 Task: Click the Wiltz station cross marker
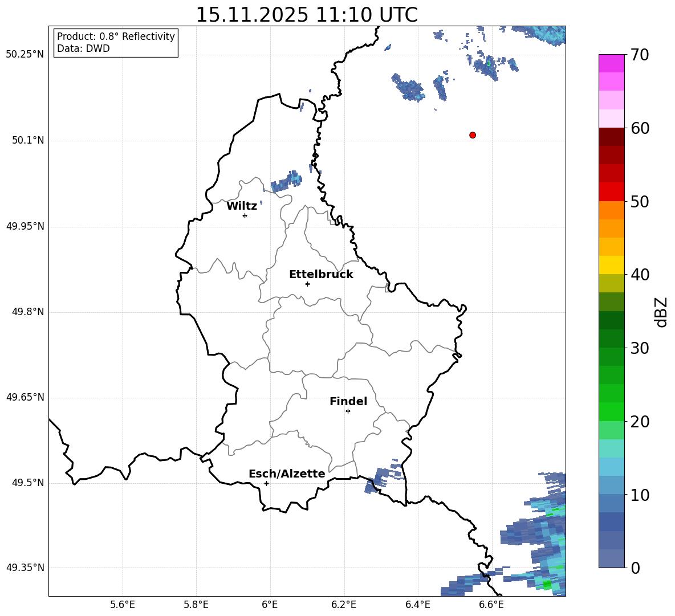245,215
